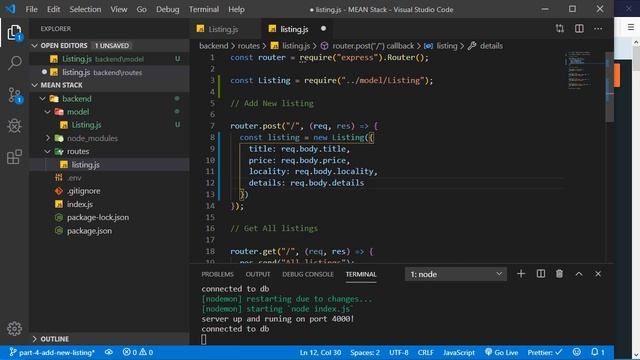
Task: Open the feedback smiley icon
Action: pos(576,352)
